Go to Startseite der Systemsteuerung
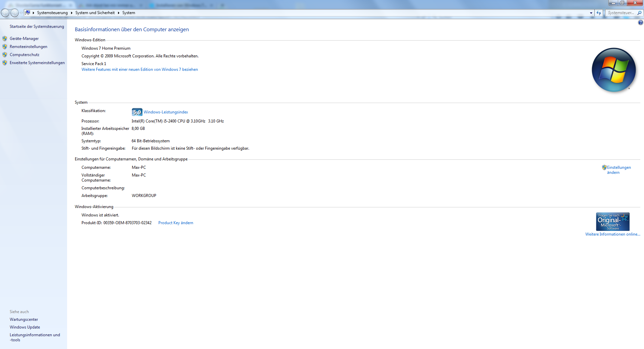This screenshot has height=349, width=644. point(37,27)
